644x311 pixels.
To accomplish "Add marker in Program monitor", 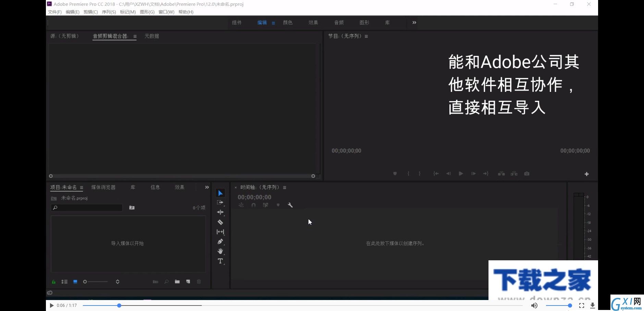I will pyautogui.click(x=395, y=174).
